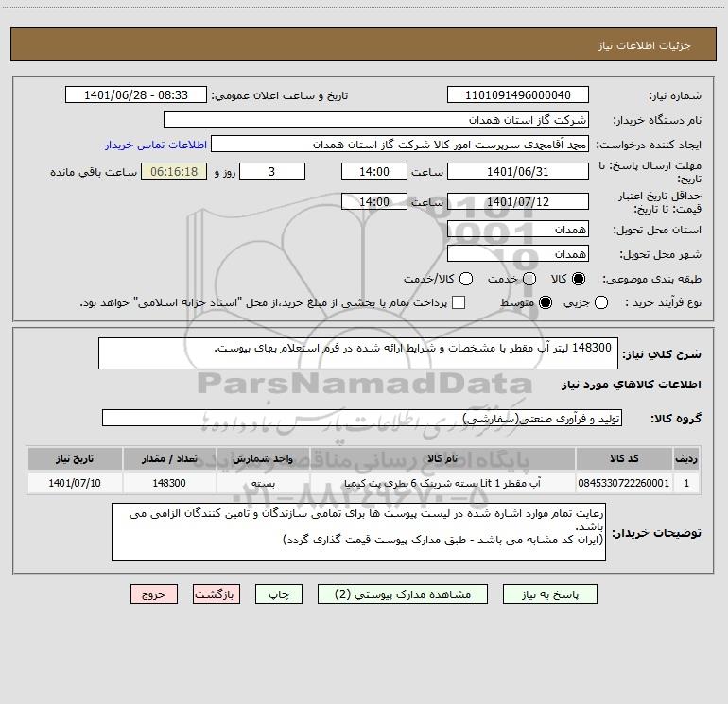Click the شهر محل تحویل field همدان
This screenshot has height=704, width=728.
tap(518, 253)
